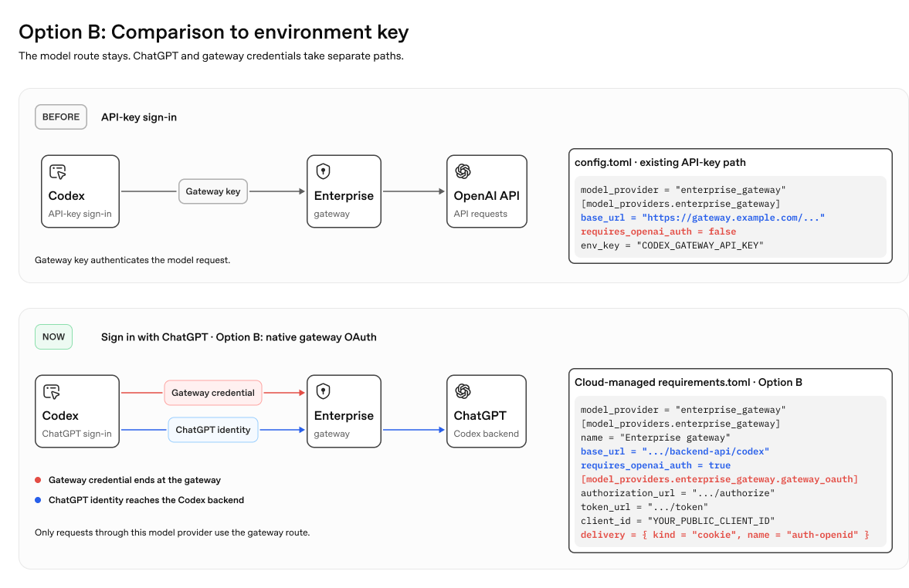Click the token_url = ".../token" line
The height and width of the screenshot is (588, 909).
tap(644, 508)
